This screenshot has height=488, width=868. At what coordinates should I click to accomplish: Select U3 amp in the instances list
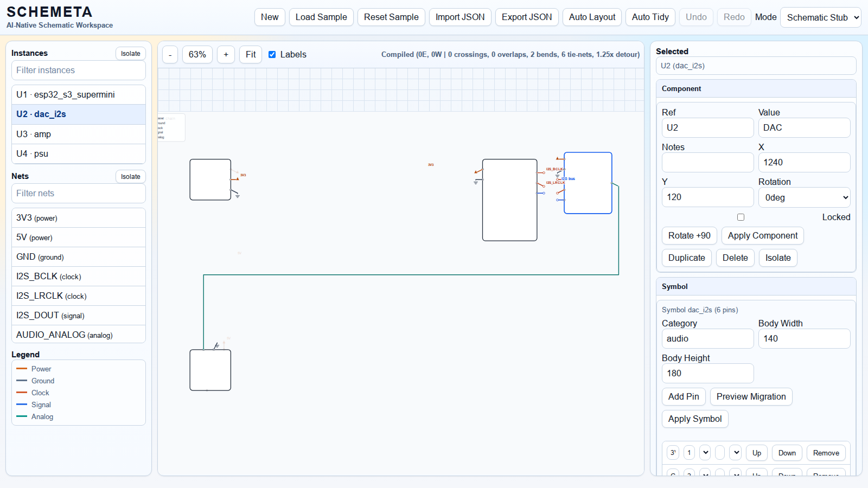pos(79,134)
